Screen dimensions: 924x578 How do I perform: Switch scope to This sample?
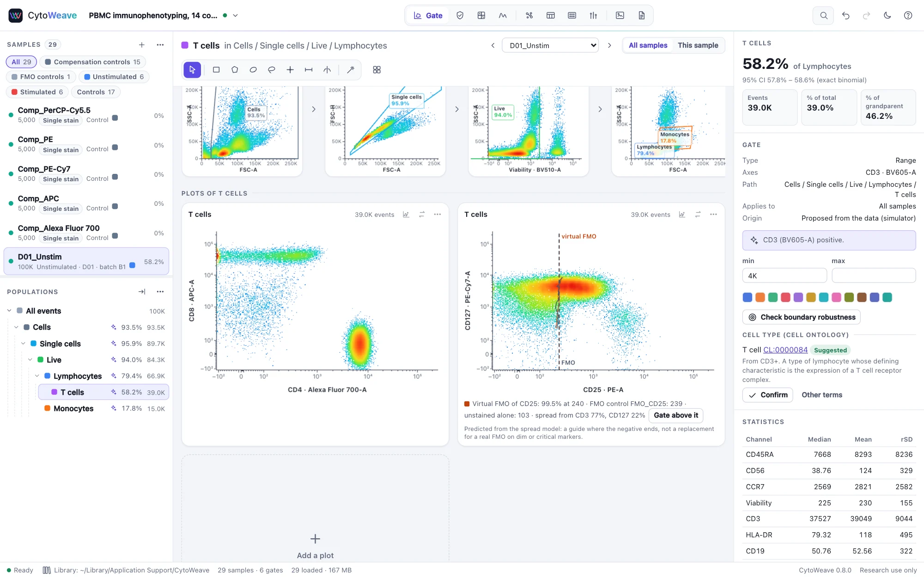tap(698, 45)
